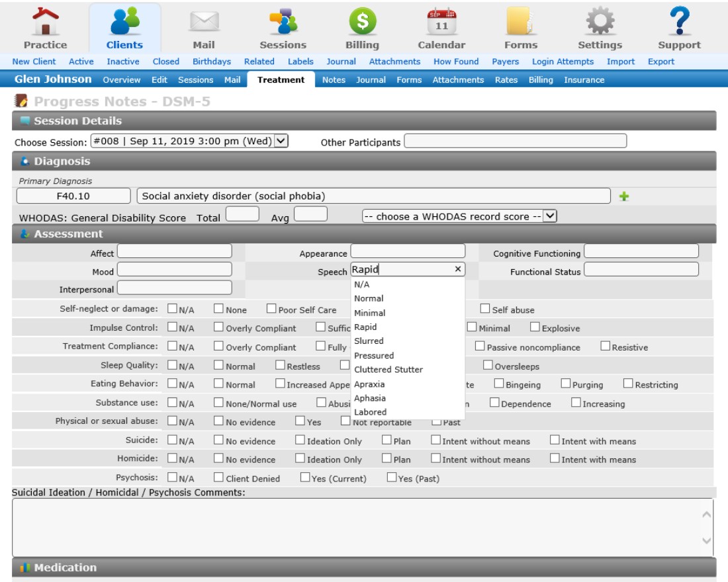Check Explosive under Impulse Control
Viewport: 728px width, 582px height.
point(535,327)
